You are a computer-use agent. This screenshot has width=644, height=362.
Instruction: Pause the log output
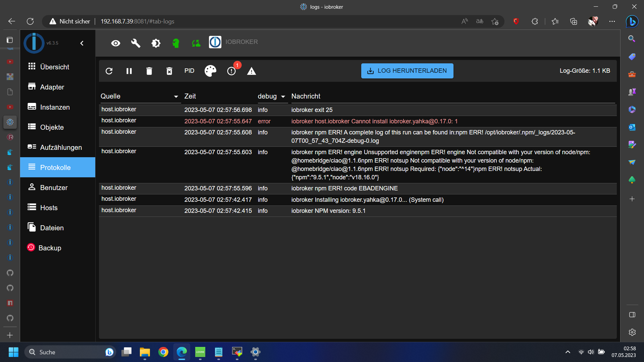(x=129, y=71)
